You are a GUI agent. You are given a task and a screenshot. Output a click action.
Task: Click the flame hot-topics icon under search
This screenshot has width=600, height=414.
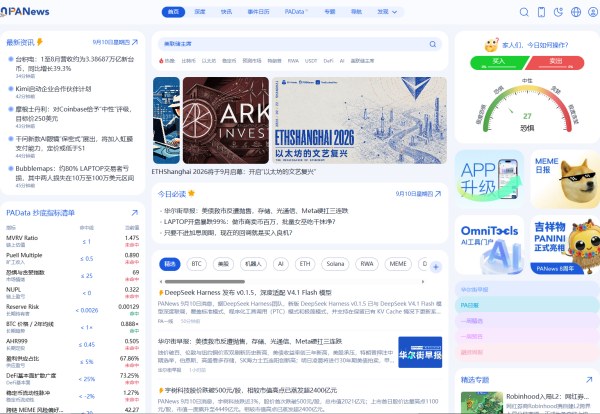click(161, 60)
